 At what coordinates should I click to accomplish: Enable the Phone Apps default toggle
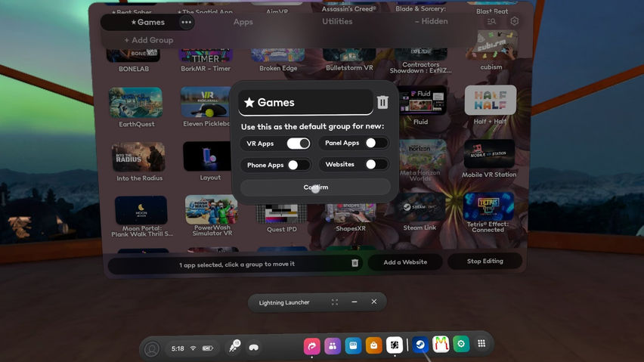pyautogui.click(x=298, y=165)
